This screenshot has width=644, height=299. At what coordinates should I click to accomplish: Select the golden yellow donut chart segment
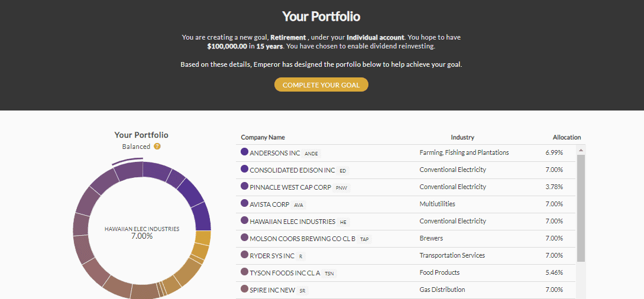(202, 239)
